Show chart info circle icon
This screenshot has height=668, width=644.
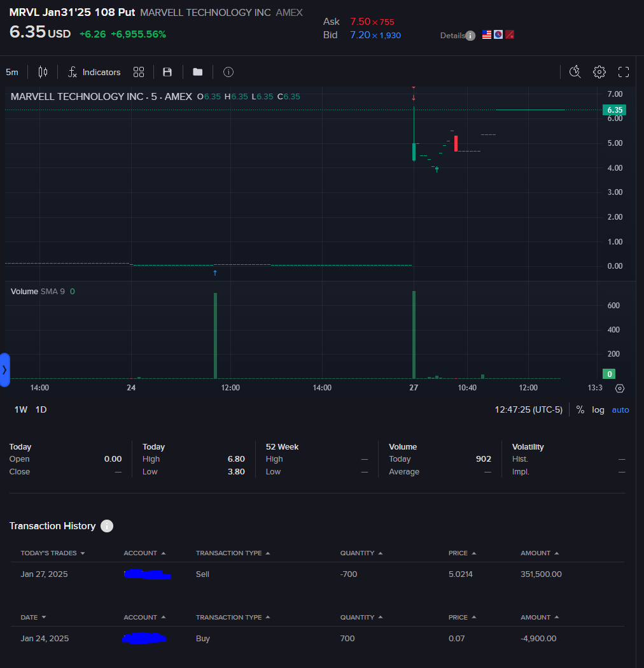pyautogui.click(x=228, y=72)
